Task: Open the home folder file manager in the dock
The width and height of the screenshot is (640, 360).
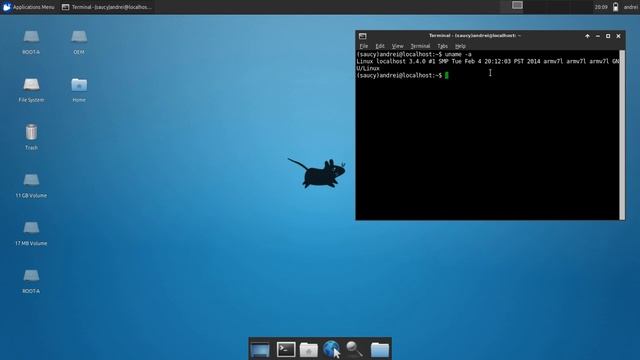Action: pyautogui.click(x=309, y=350)
